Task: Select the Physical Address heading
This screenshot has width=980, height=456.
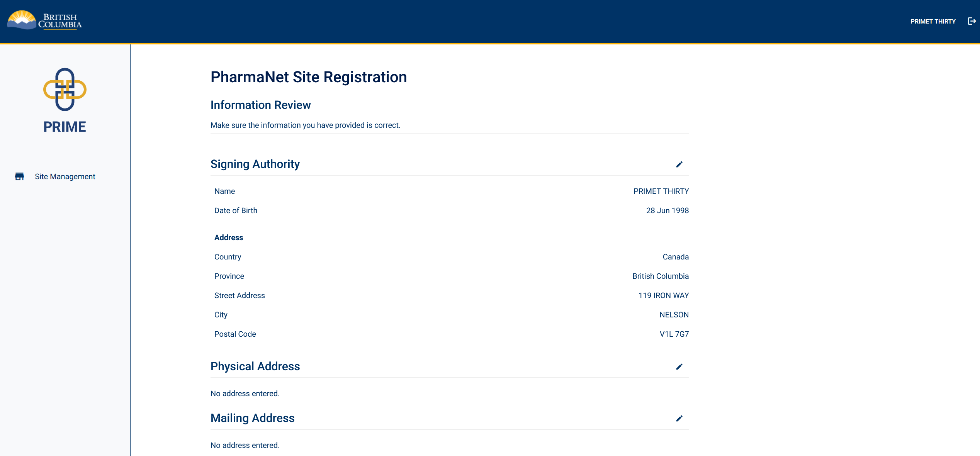Action: click(x=255, y=366)
